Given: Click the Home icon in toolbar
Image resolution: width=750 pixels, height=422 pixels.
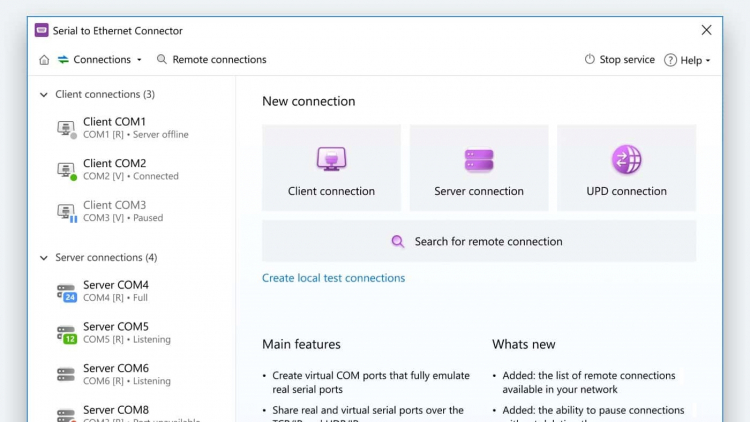Looking at the screenshot, I should pos(44,60).
